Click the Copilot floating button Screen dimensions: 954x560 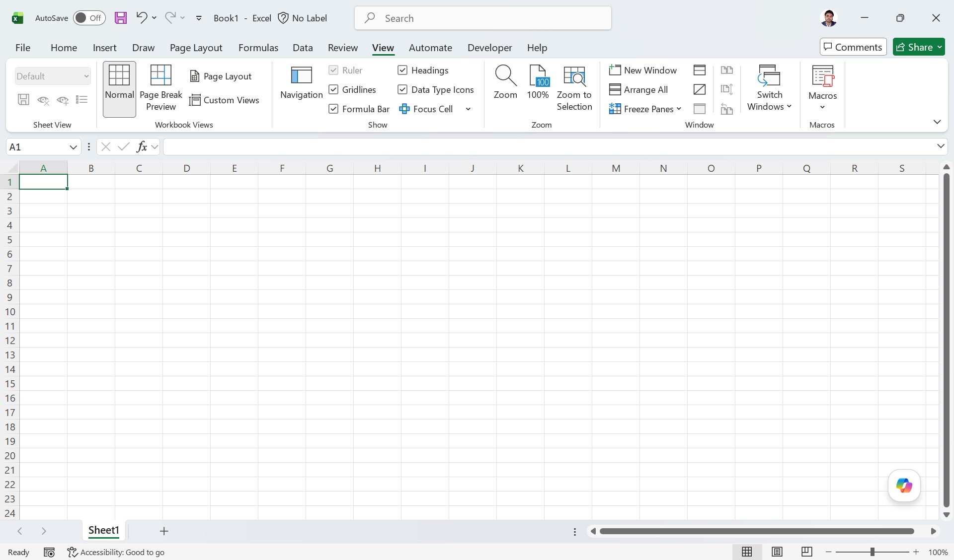[x=904, y=486]
